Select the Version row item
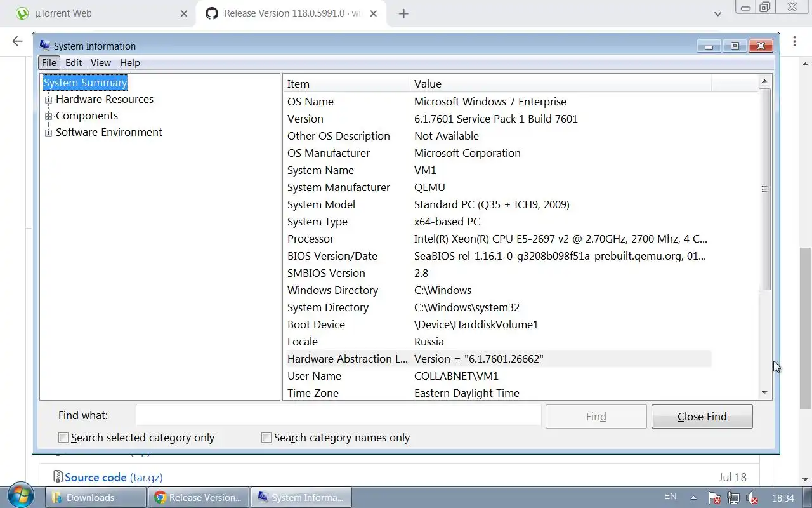The height and width of the screenshot is (508, 812). [x=498, y=119]
